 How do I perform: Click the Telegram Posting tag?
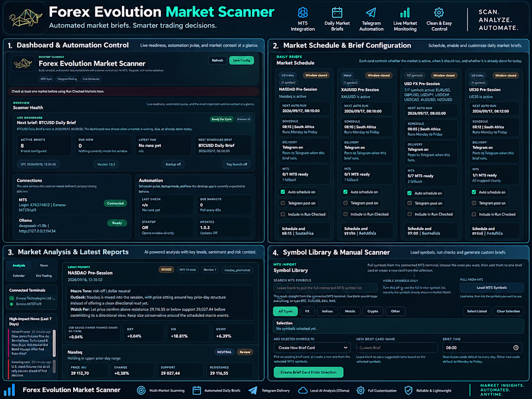tap(67, 79)
